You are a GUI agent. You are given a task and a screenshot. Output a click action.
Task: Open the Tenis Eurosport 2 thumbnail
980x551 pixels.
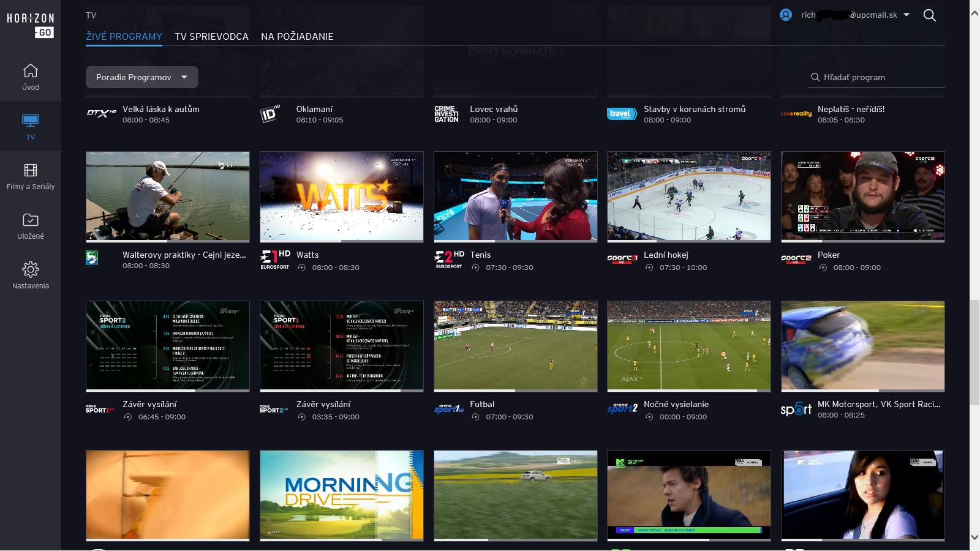(516, 196)
